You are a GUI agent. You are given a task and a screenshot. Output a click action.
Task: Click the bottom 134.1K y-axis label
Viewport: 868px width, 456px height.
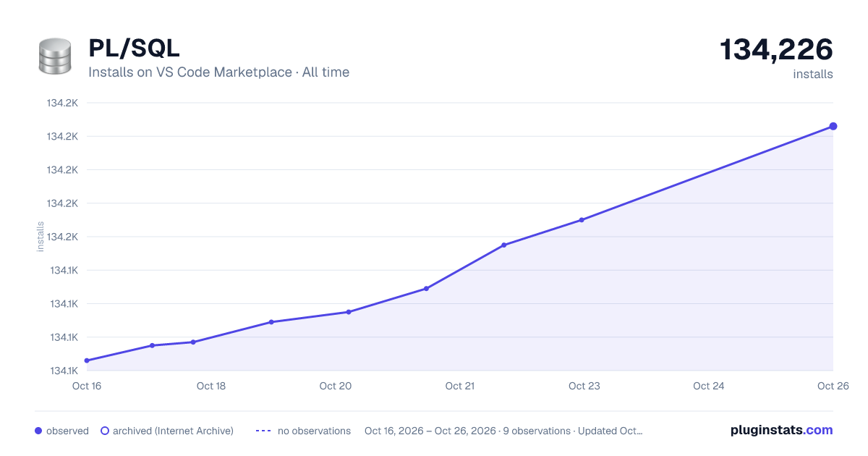[63, 371]
